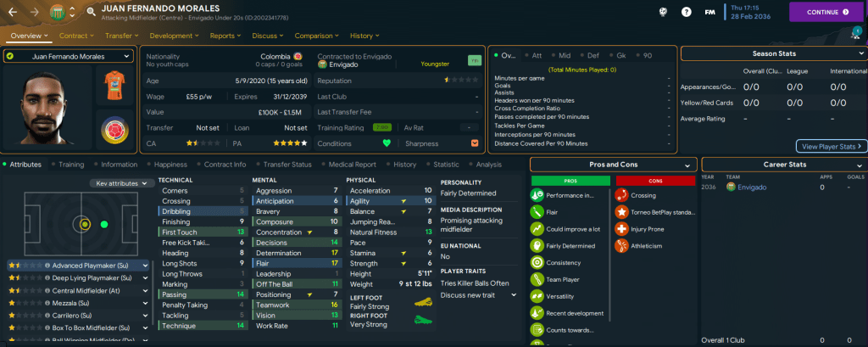Select the Medical Report section toggle

click(x=349, y=165)
